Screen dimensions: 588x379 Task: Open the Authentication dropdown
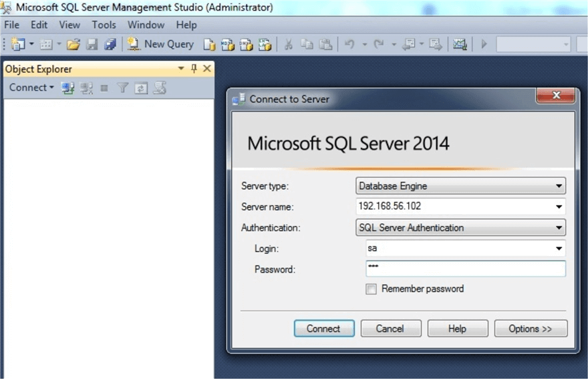[460, 228]
